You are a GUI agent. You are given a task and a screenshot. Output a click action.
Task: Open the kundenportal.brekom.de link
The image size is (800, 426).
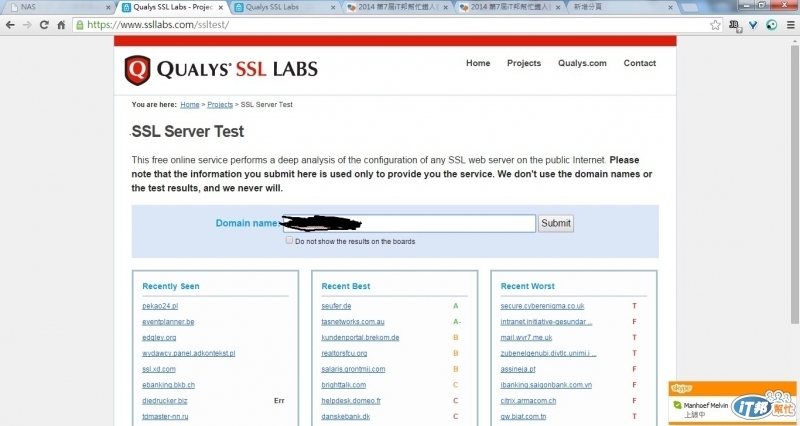point(360,338)
